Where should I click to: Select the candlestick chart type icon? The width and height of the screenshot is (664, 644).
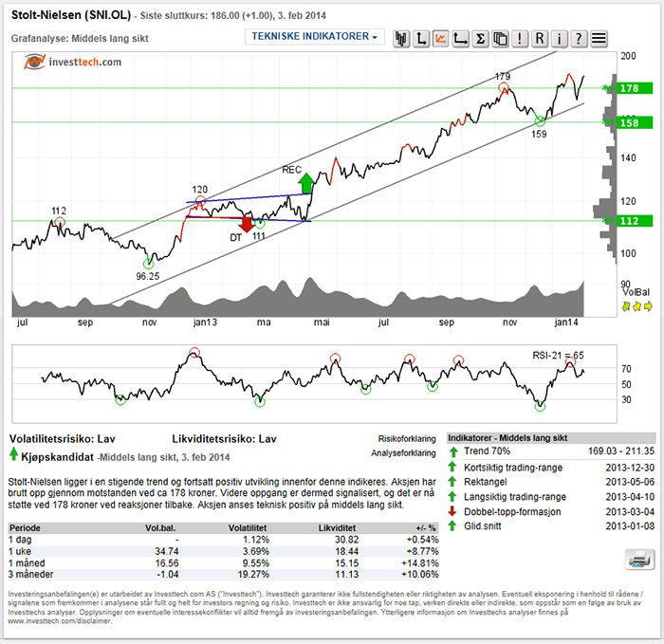click(402, 38)
